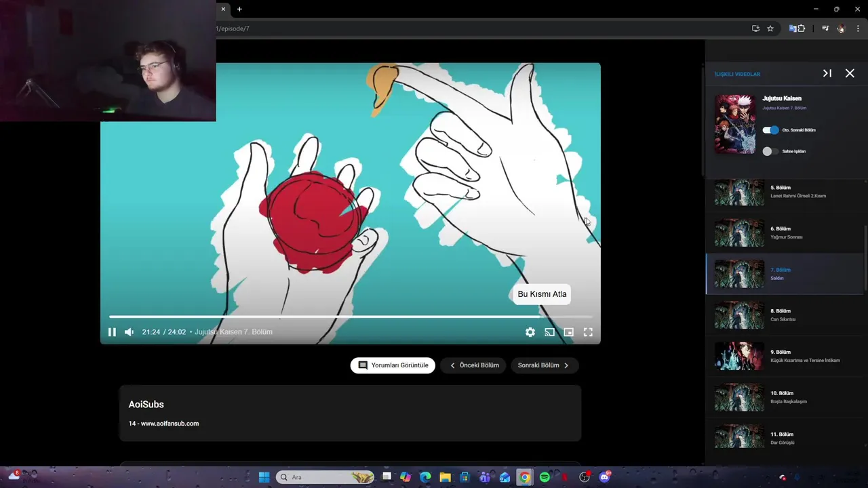Open the media control icon in Chrome toolbar
Image resolution: width=868 pixels, height=488 pixels.
pos(825,28)
